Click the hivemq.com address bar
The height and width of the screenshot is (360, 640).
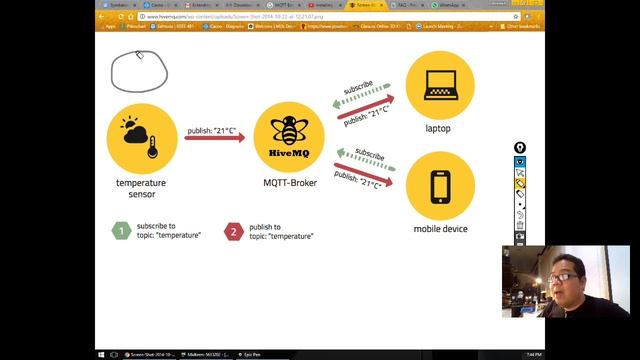click(x=329, y=17)
